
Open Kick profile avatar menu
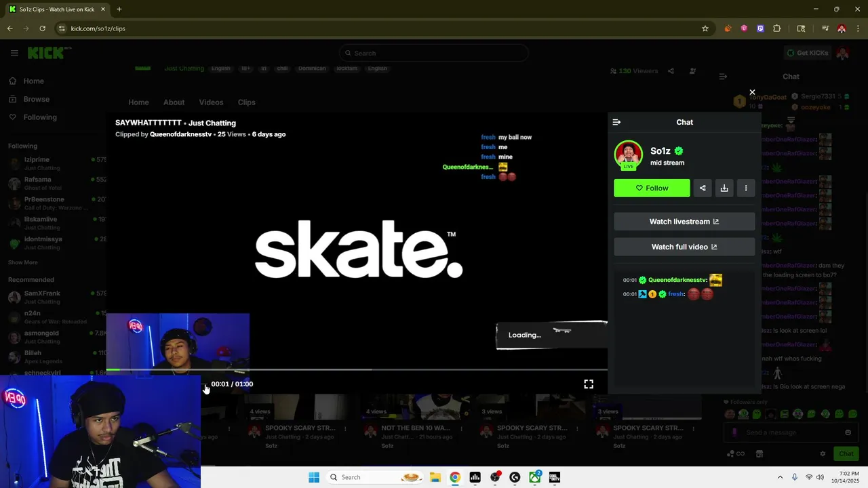(843, 53)
